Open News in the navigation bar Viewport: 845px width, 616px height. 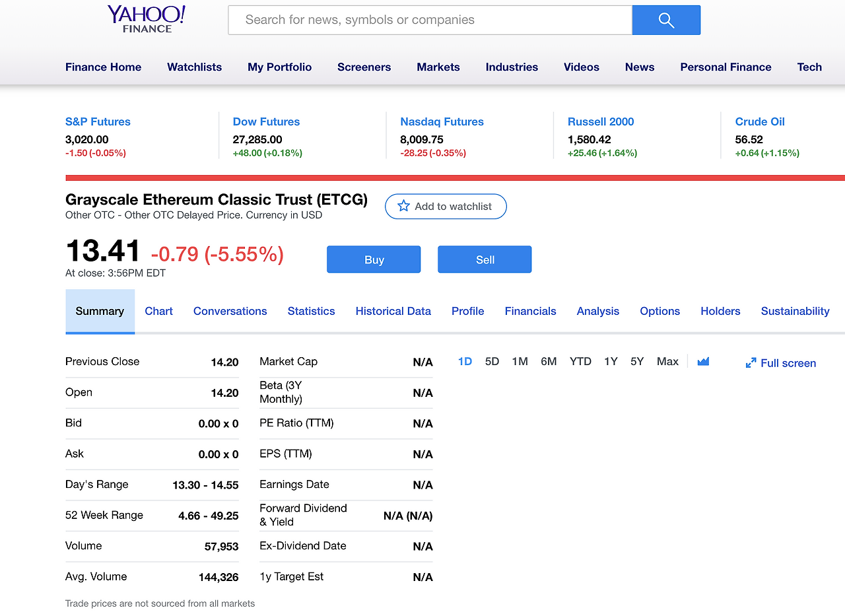(x=640, y=67)
